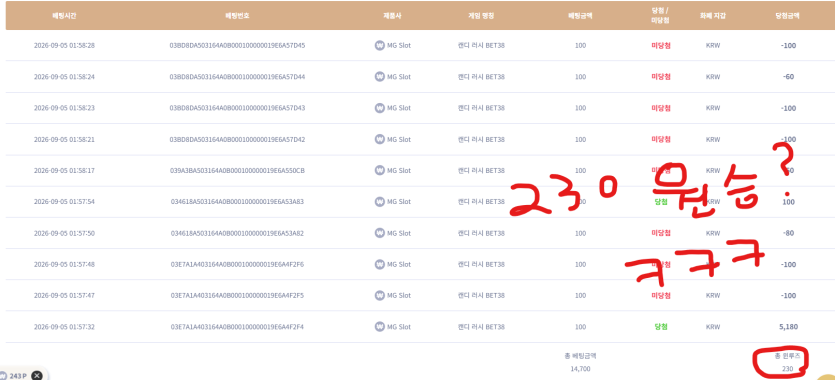Click the 캔디 러시 BET38 game name in the 01:57:32 row
The width and height of the screenshot is (835, 380).
coord(481,327)
